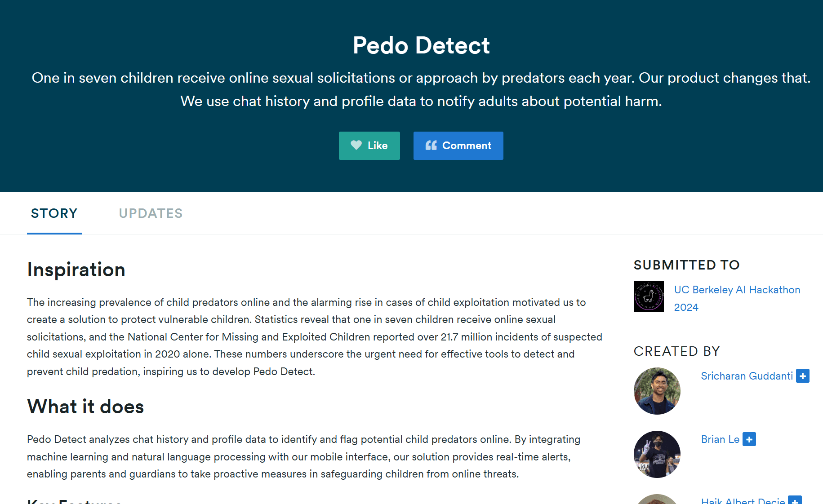Open the Brian Le profile link
Image resolution: width=823 pixels, height=504 pixels.
[x=720, y=439]
